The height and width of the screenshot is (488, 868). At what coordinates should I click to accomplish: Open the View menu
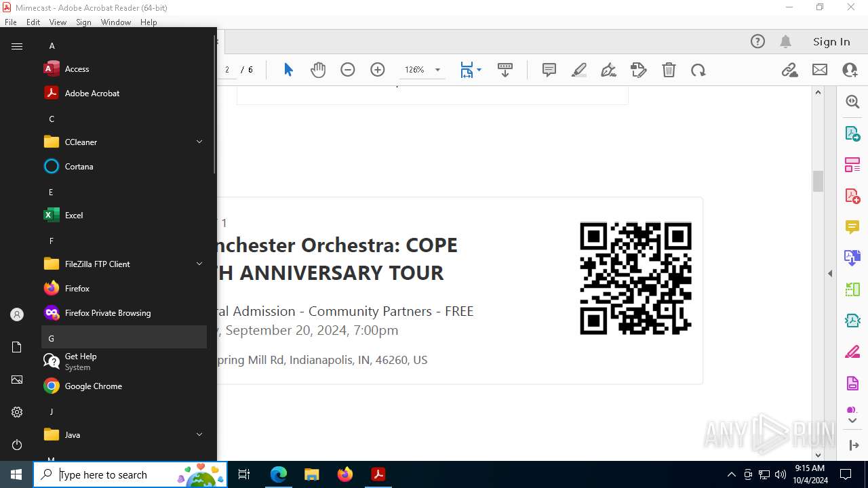[58, 22]
